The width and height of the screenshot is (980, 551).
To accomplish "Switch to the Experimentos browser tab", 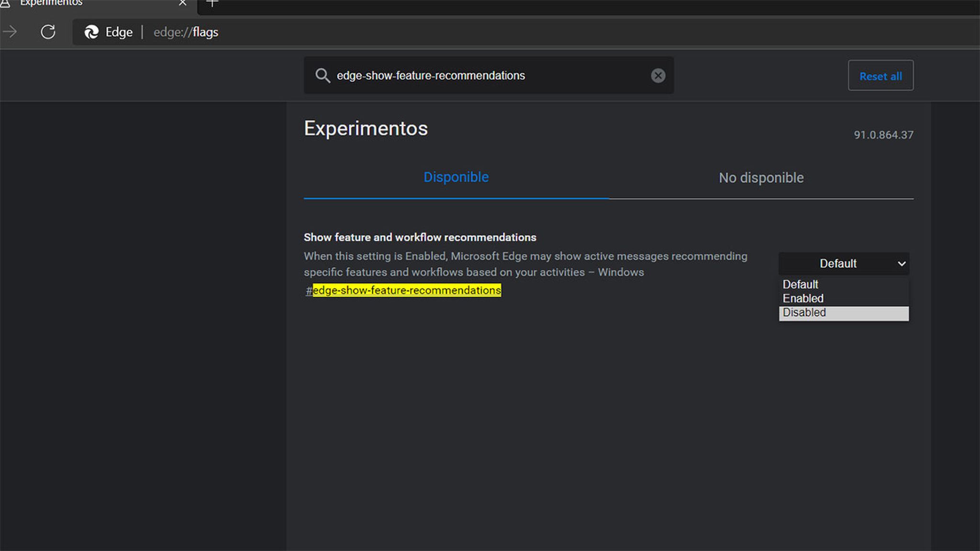I will coord(72,4).
